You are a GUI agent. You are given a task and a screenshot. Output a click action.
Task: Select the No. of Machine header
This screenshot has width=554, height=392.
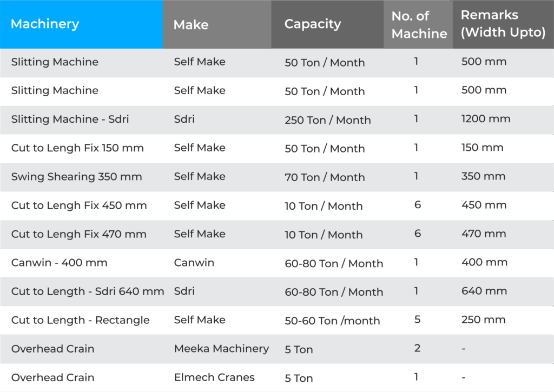(x=419, y=25)
